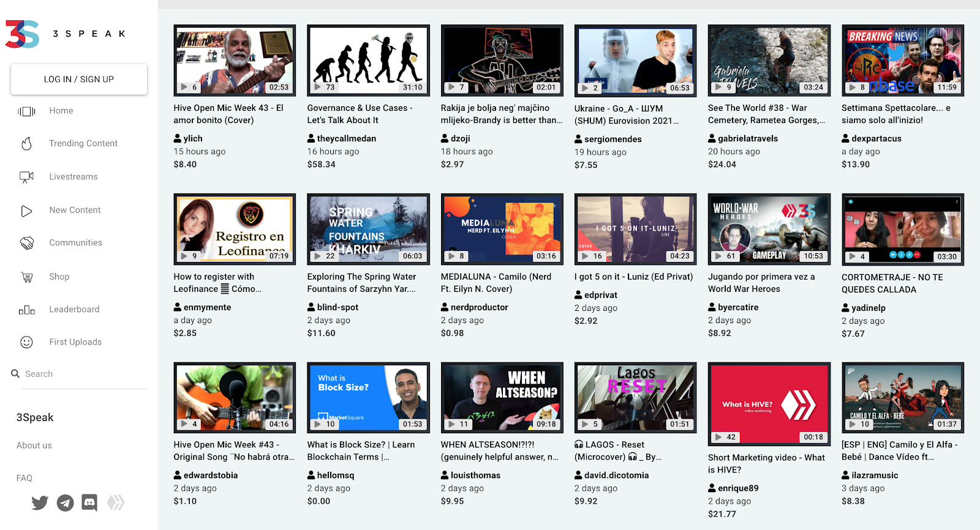This screenshot has width=980, height=530.
Task: Visit sergiomendes channel
Action: pyautogui.click(x=613, y=139)
